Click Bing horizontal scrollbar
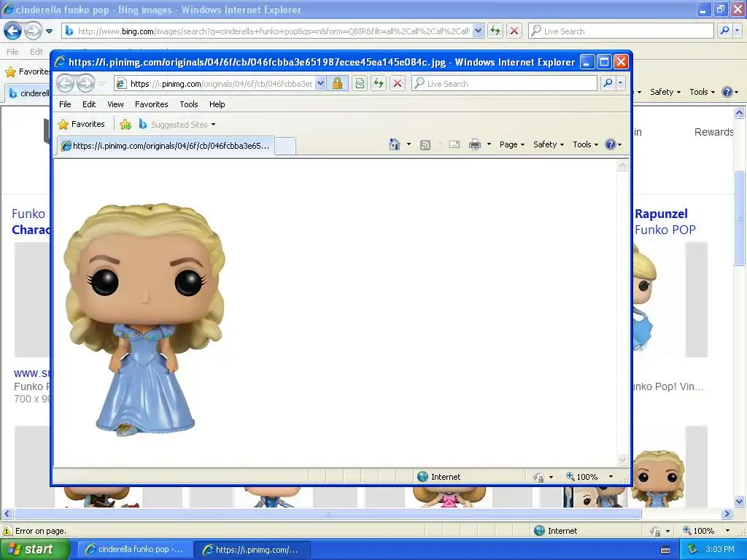This screenshot has height=560, width=747. coord(328,514)
